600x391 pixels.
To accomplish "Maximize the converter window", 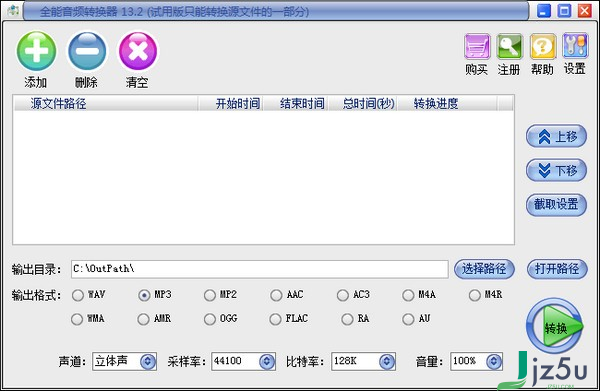I will click(x=564, y=11).
